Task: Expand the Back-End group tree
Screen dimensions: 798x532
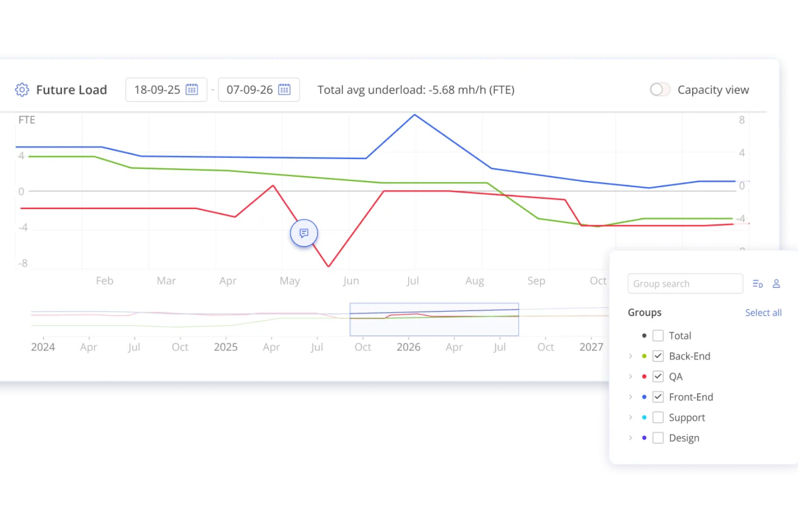Action: pos(630,356)
